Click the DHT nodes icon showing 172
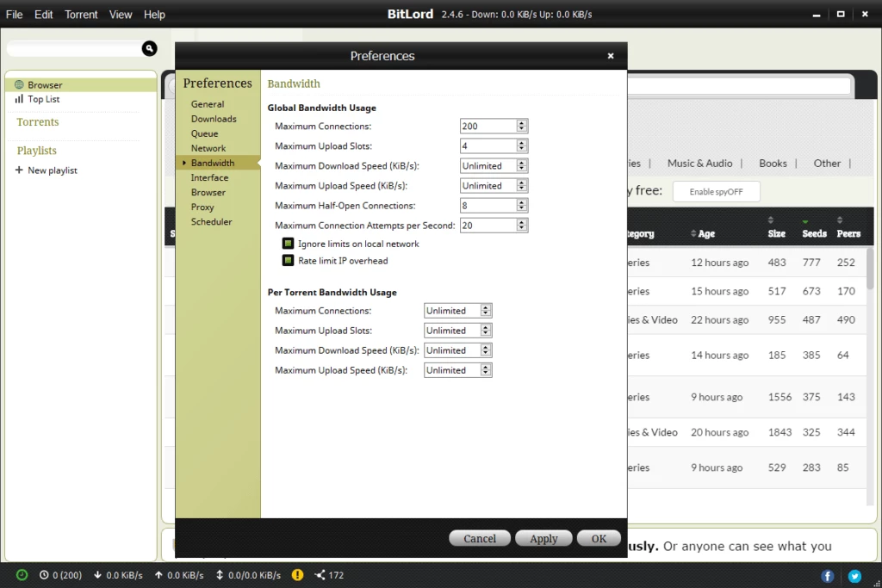Image resolution: width=882 pixels, height=588 pixels. click(320, 575)
